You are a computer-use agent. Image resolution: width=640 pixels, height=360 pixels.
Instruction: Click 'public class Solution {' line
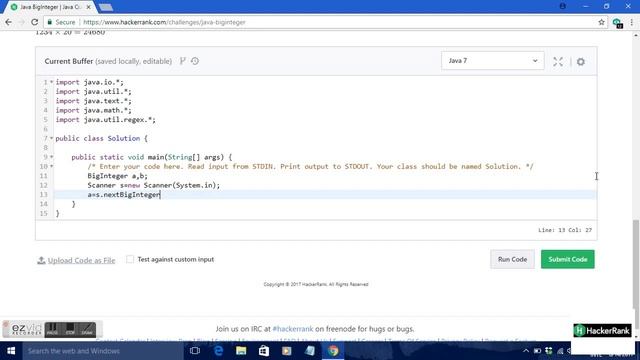coord(101,138)
